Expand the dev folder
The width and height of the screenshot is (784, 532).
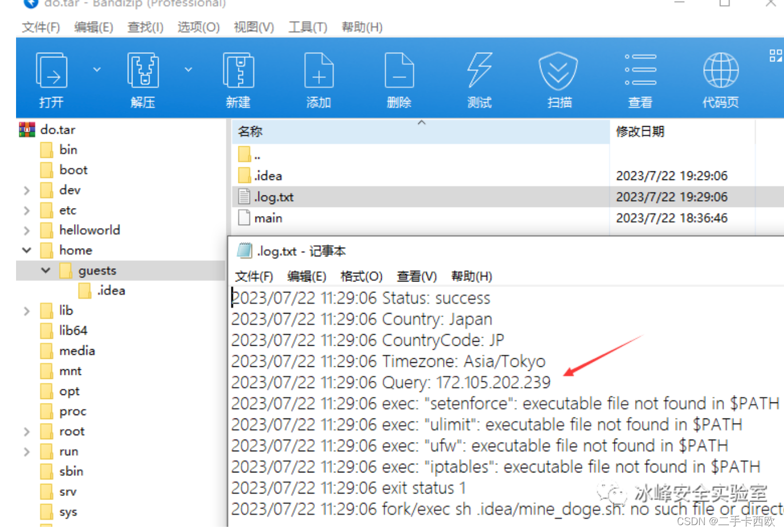[26, 190]
